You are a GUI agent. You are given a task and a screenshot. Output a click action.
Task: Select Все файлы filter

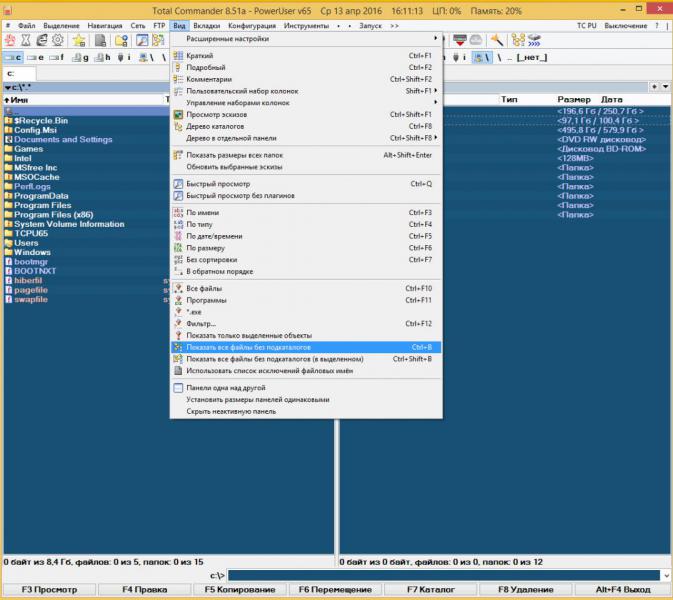[306, 289]
